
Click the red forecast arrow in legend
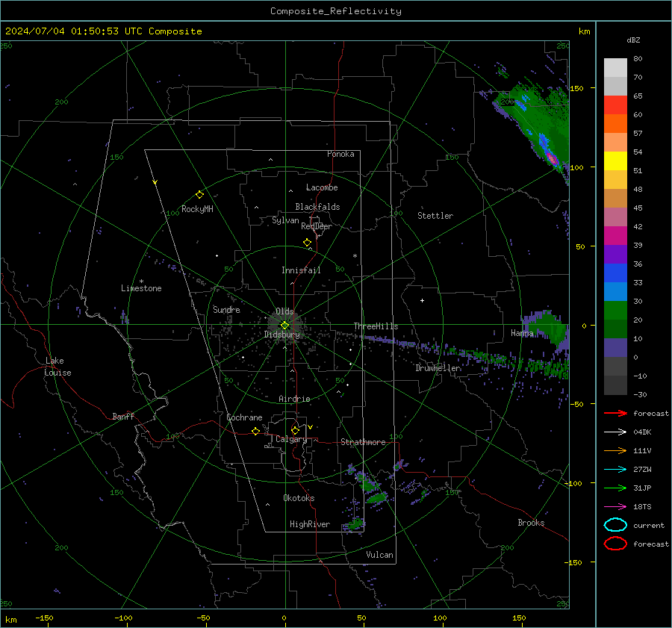[x=615, y=413]
